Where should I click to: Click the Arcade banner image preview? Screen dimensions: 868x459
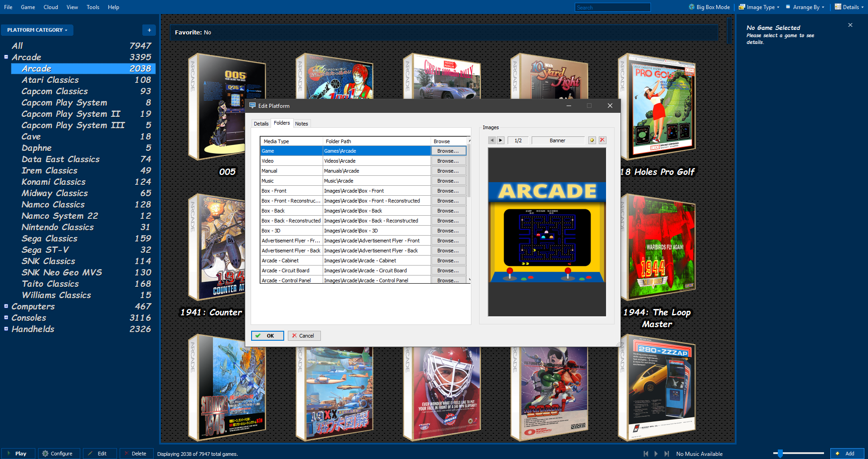pos(547,232)
